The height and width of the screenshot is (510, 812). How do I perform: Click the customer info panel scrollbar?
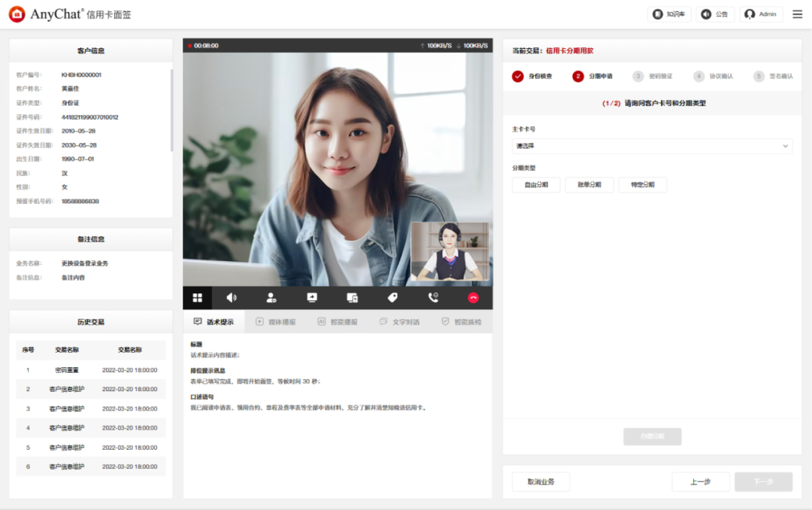pyautogui.click(x=171, y=110)
